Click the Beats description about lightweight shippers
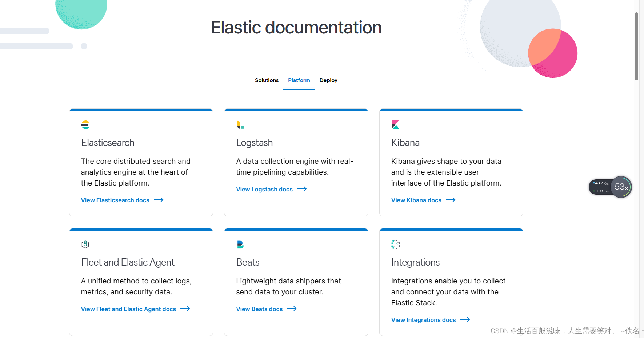This screenshot has width=644, height=338. click(x=288, y=286)
